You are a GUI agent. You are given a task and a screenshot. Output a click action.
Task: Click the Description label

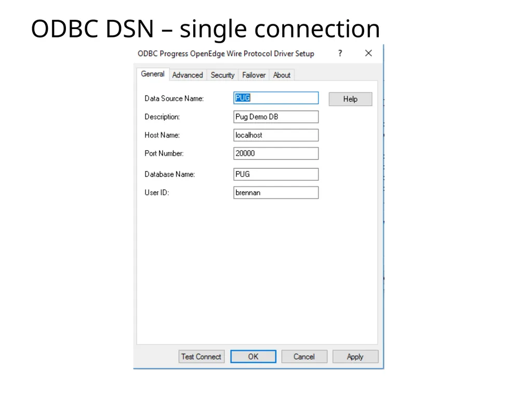[x=162, y=117]
